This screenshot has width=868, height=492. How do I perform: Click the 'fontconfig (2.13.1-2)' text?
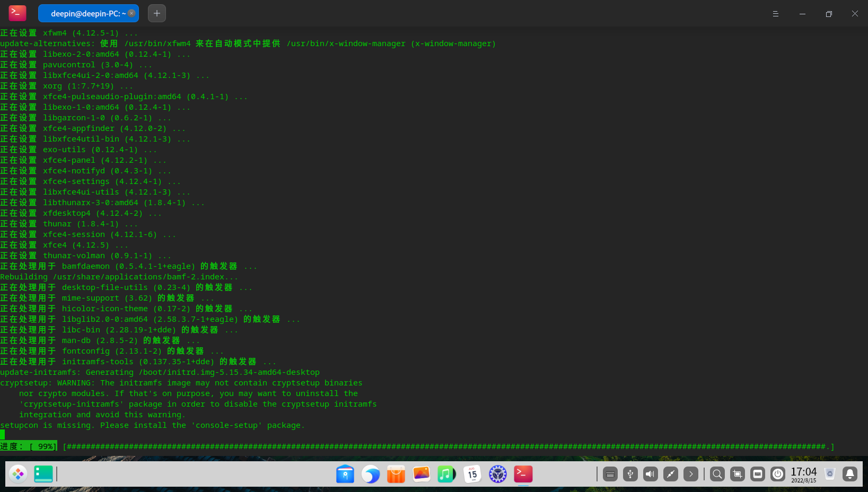click(112, 351)
